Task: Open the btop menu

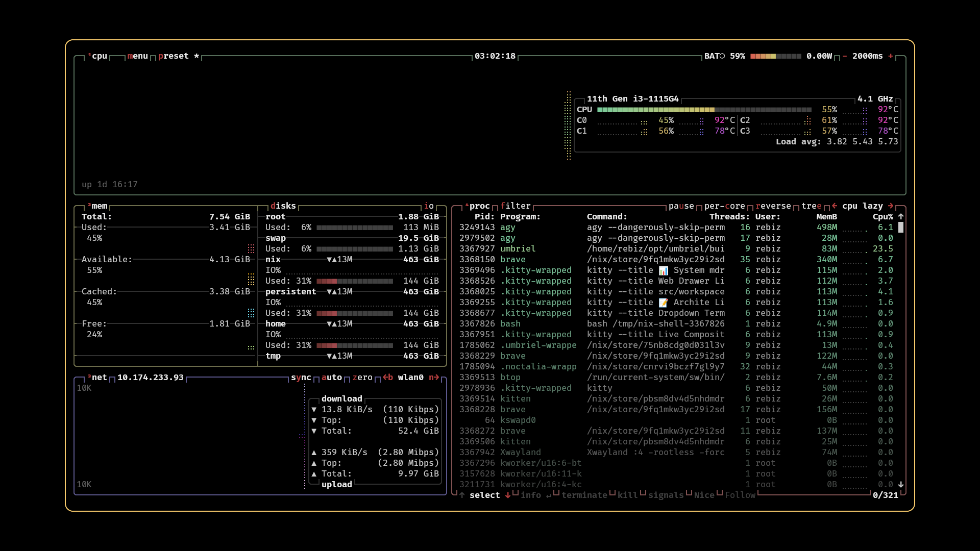Action: [x=137, y=56]
